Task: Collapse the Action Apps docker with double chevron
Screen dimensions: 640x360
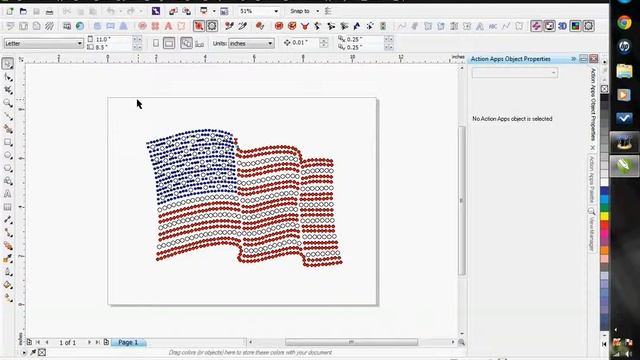Action: click(x=573, y=59)
